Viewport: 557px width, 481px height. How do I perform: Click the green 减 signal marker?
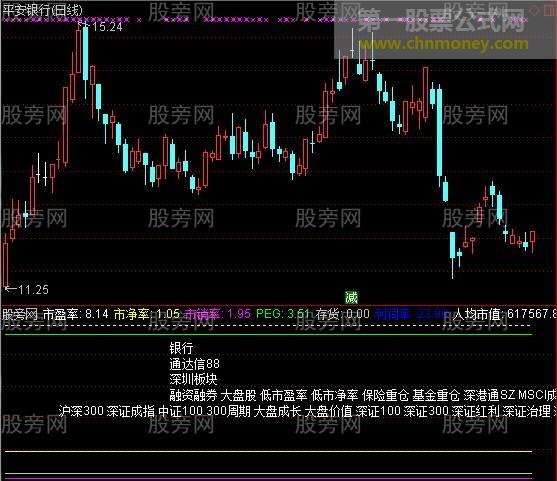click(351, 297)
